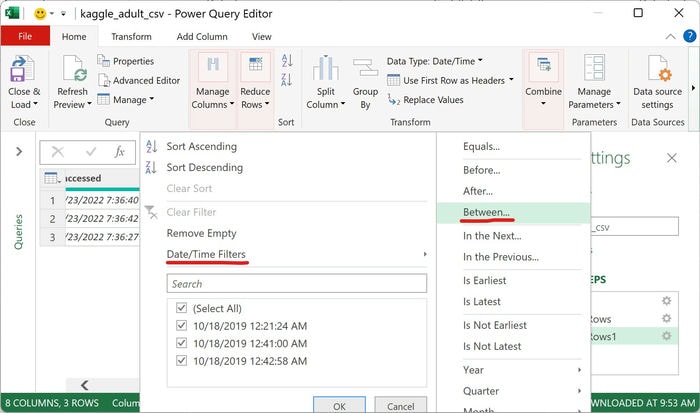The width and height of the screenshot is (700, 413).
Task: Uncheck 10/18/2019 12:21:24 AM
Action: click(x=181, y=325)
